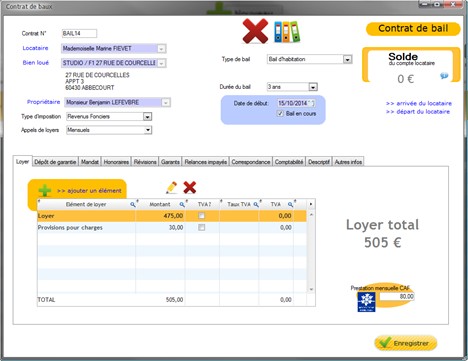The width and height of the screenshot is (468, 361).
Task: Click the 0 € solde value
Action: coord(405,79)
